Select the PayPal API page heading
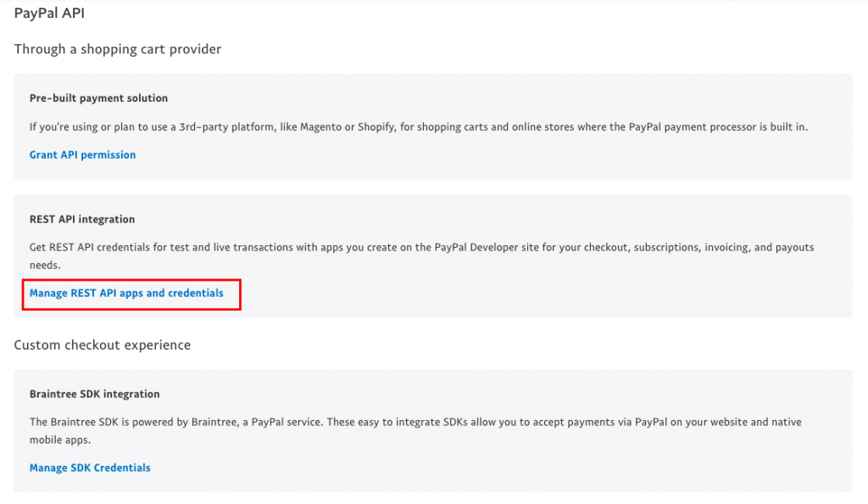The width and height of the screenshot is (868, 504). point(49,14)
